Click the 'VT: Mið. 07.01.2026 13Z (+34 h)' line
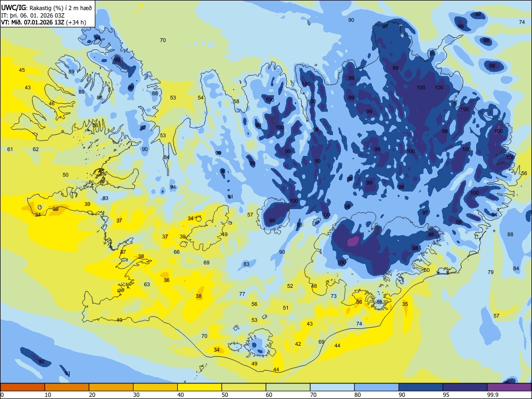532x399 pixels. [x=44, y=22]
